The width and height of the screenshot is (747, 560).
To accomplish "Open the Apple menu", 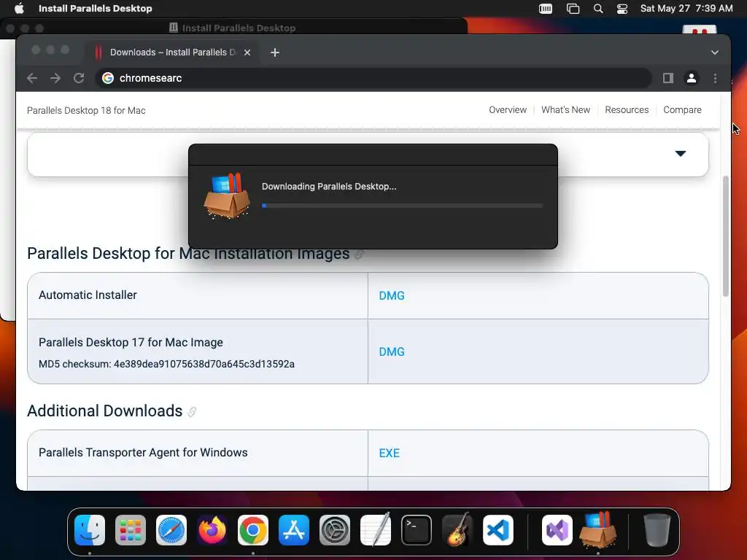I will (19, 8).
